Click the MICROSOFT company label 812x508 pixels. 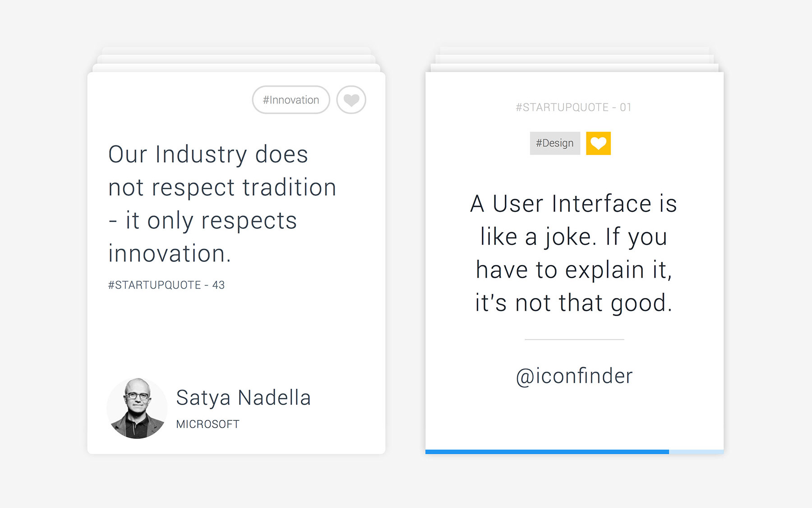pyautogui.click(x=208, y=424)
